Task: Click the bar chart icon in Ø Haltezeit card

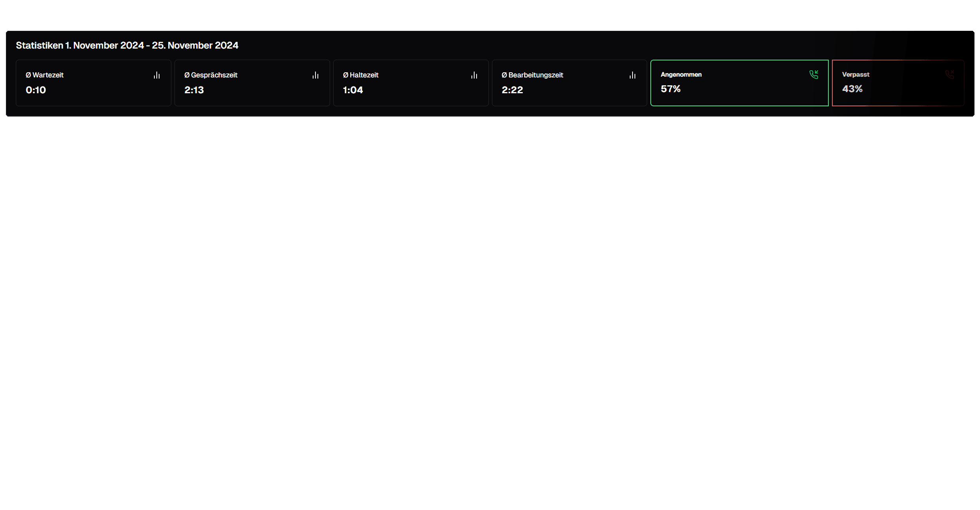Action: click(474, 75)
